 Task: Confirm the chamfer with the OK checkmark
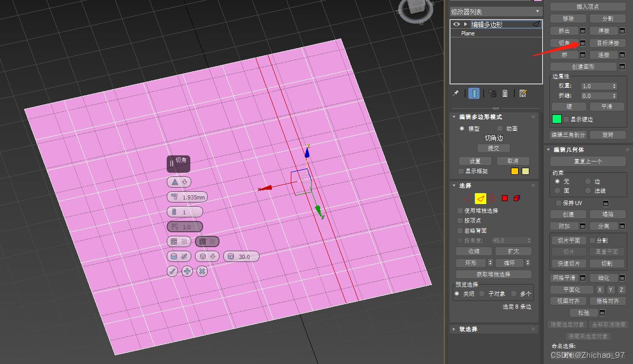(172, 271)
